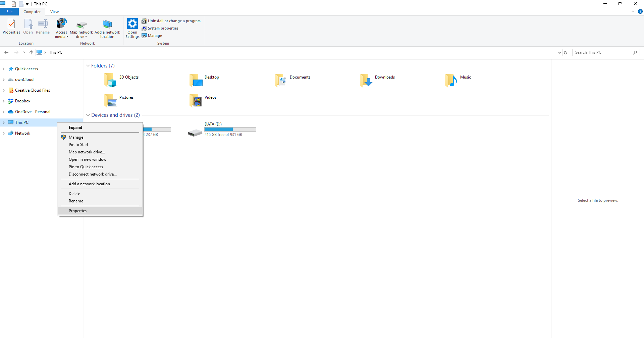
Task: Select Pin to Start from context menu
Action: pyautogui.click(x=78, y=145)
